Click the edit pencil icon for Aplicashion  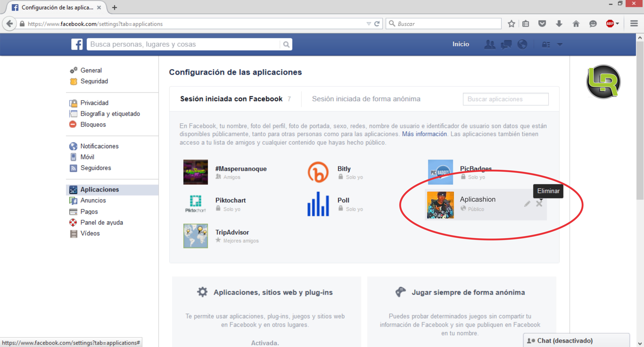click(x=527, y=204)
